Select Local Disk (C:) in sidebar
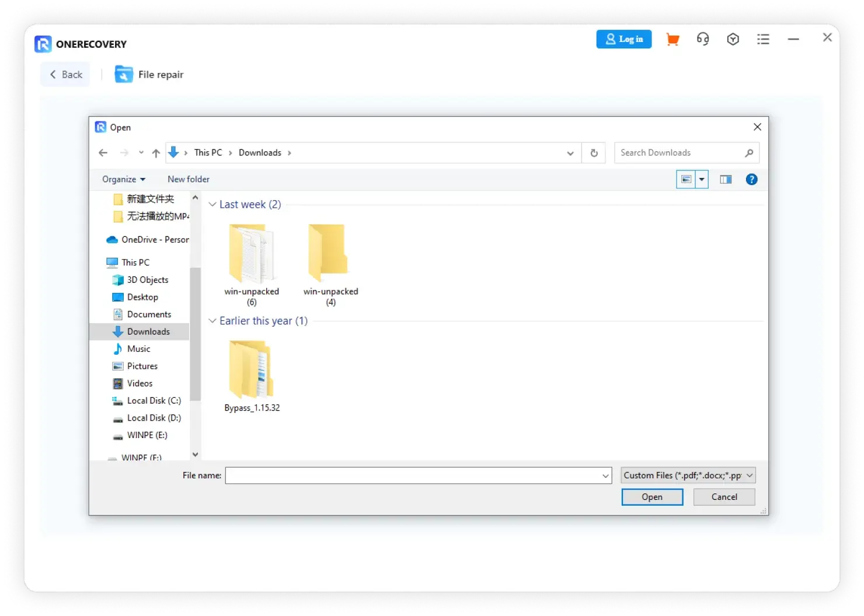864x616 pixels. 154,401
